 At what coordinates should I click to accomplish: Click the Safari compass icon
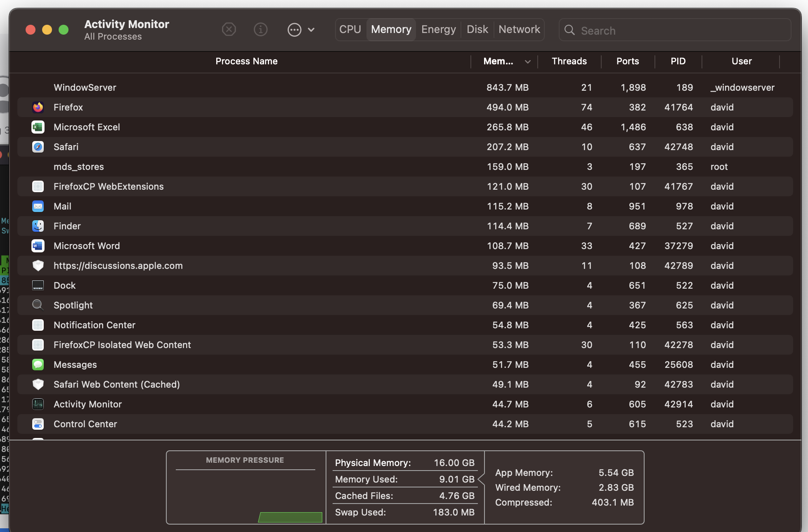point(38,147)
